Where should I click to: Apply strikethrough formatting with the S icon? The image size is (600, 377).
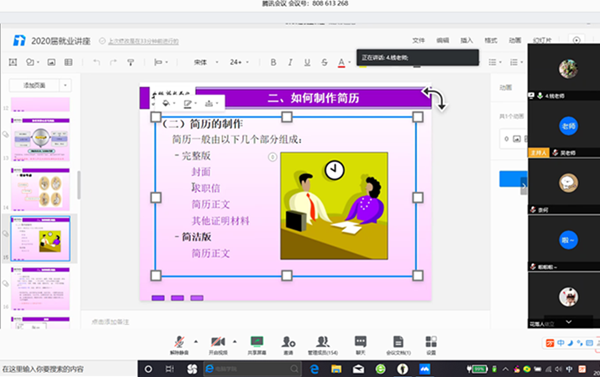coord(324,62)
